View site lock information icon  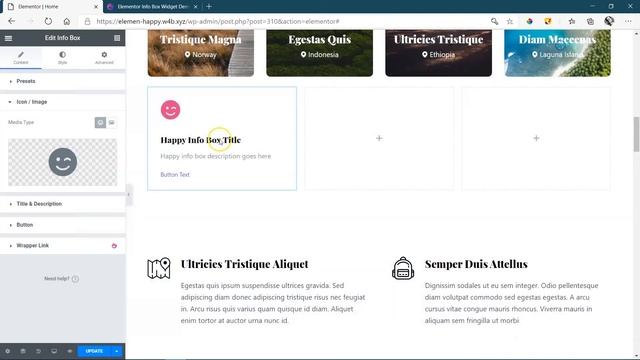pos(87,21)
